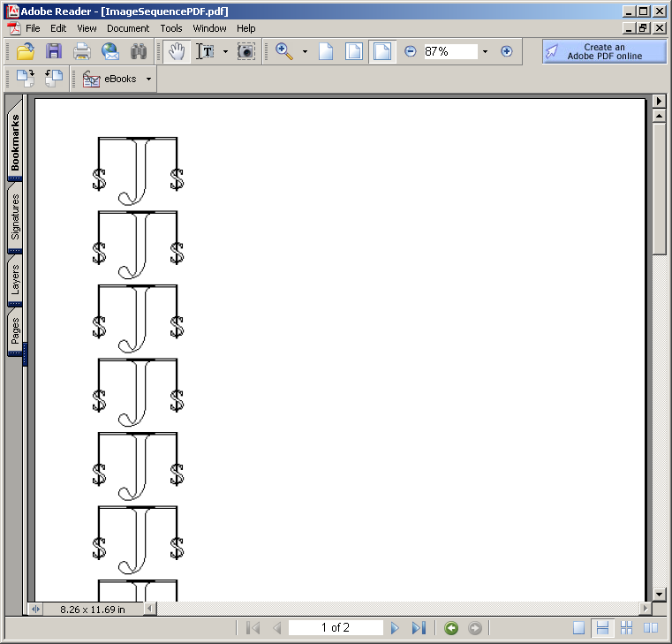The image size is (672, 644).
Task: Open the Layers side tab
Action: point(15,279)
